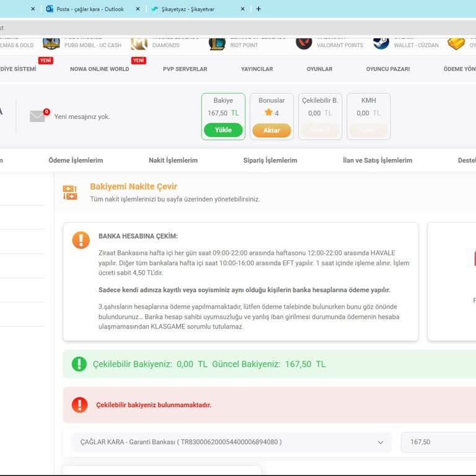Click the gold bars icon
Image resolution: width=476 pixels, height=476 pixels.
point(456,43)
